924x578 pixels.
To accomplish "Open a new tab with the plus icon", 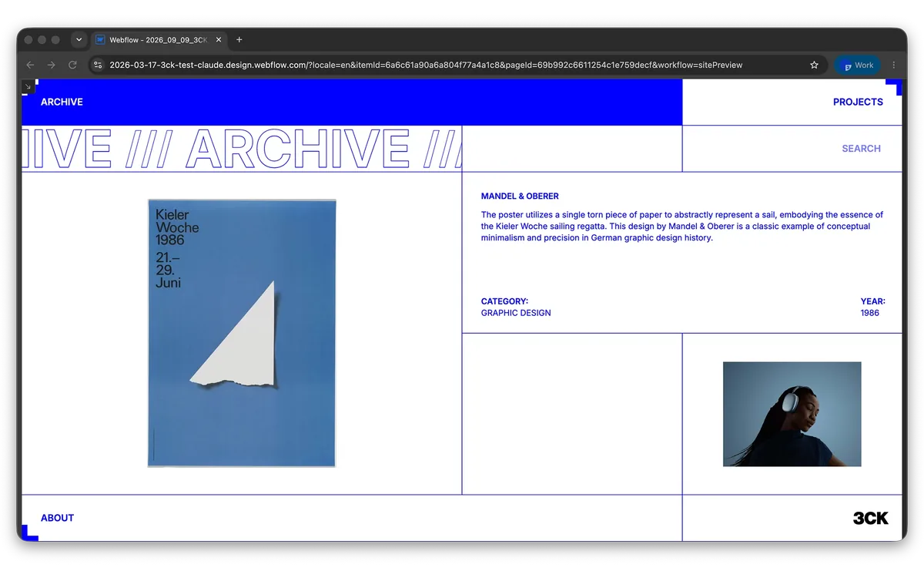I will pos(239,39).
